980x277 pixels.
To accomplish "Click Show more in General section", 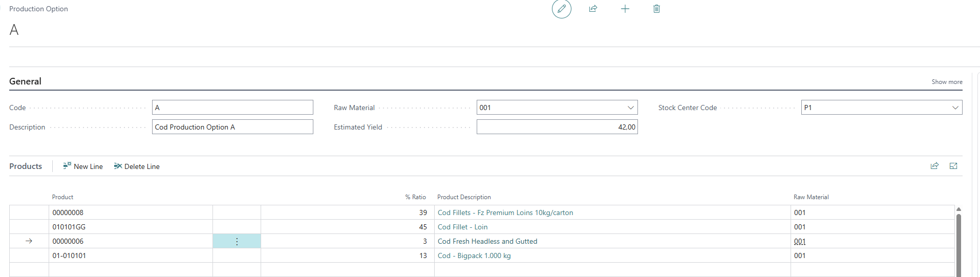I will pyautogui.click(x=947, y=82).
